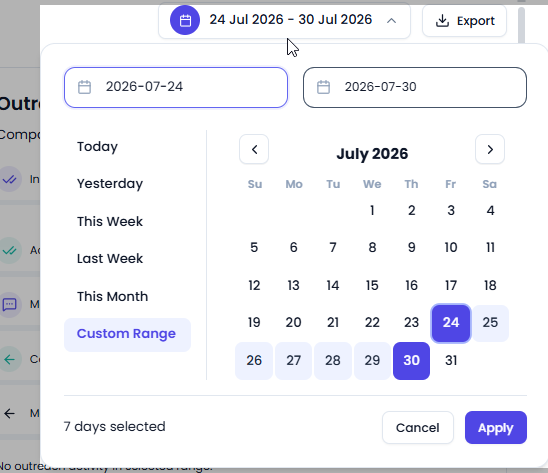Go to previous month with left chevron
548x473 pixels.
click(254, 150)
